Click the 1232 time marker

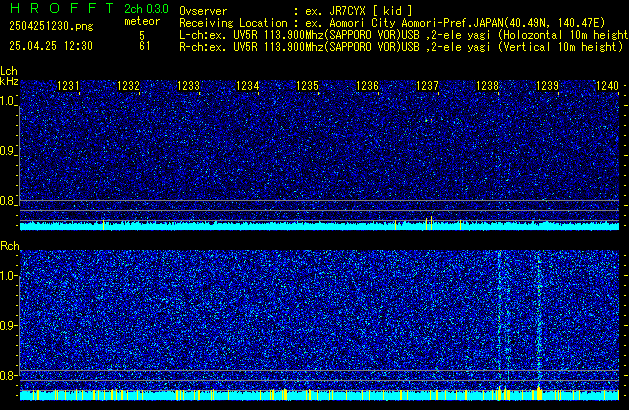point(128,86)
